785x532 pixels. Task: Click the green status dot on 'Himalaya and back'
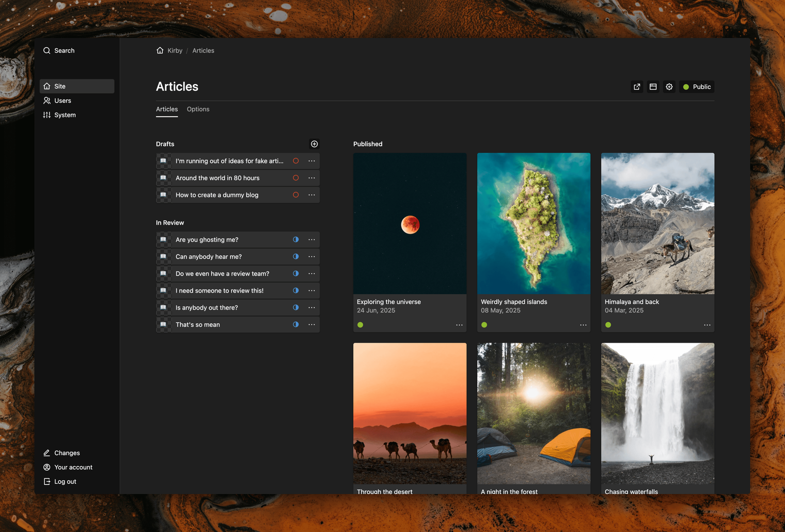coord(608,325)
